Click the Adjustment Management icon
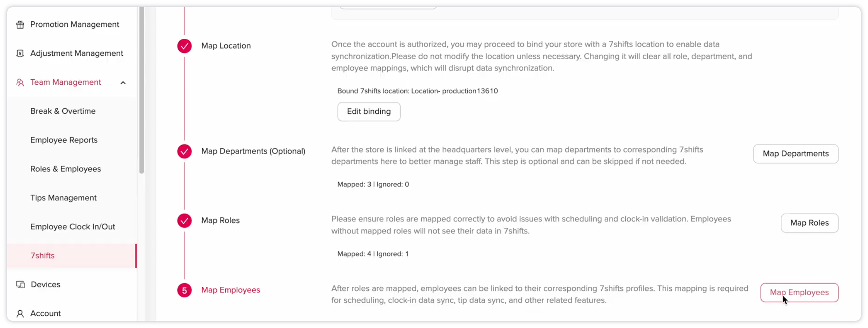The image size is (868, 328). coord(20,54)
